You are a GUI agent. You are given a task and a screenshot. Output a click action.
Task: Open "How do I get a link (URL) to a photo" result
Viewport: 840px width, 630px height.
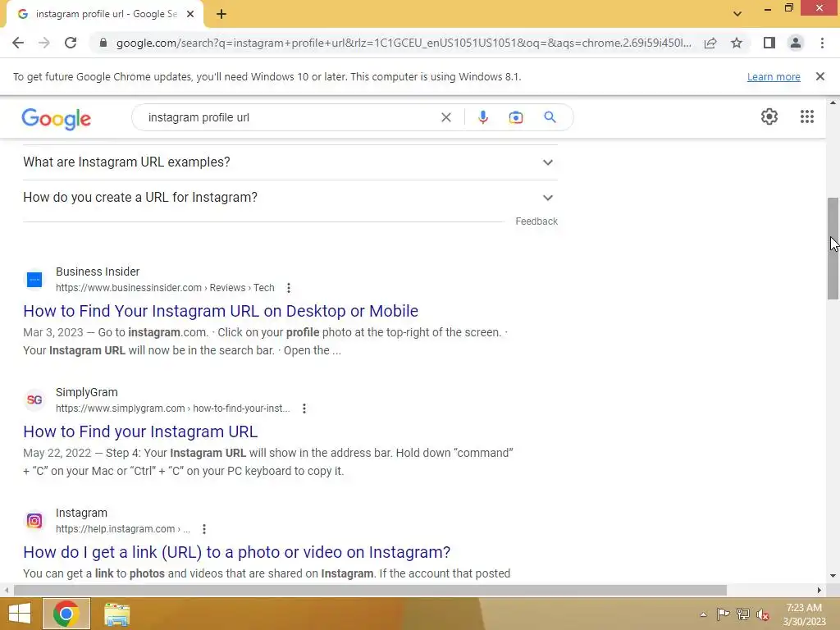pyautogui.click(x=237, y=552)
